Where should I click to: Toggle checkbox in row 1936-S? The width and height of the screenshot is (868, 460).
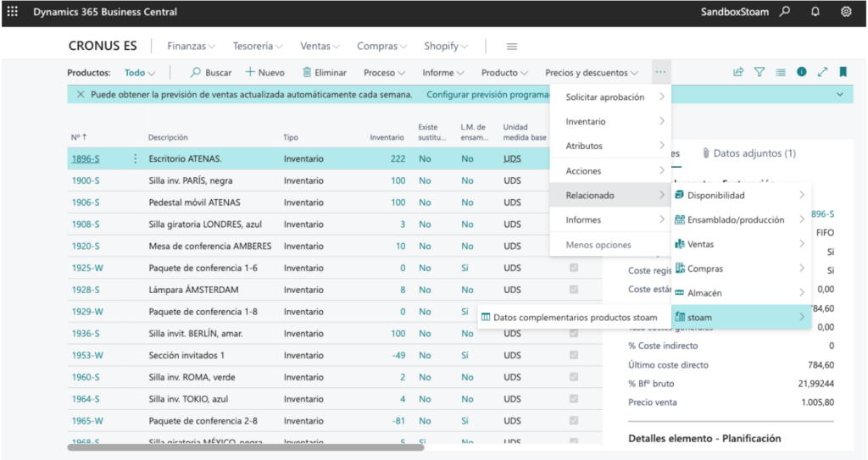[x=574, y=333]
